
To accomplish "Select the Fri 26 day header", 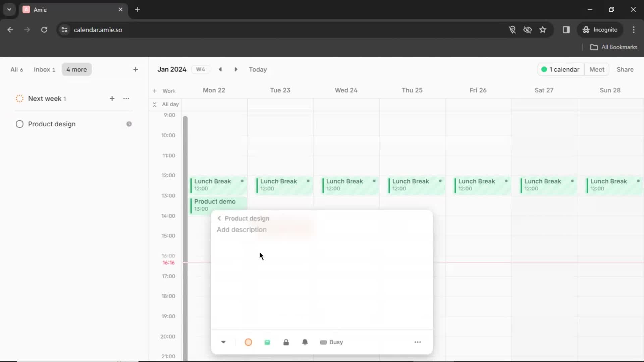I will (478, 90).
